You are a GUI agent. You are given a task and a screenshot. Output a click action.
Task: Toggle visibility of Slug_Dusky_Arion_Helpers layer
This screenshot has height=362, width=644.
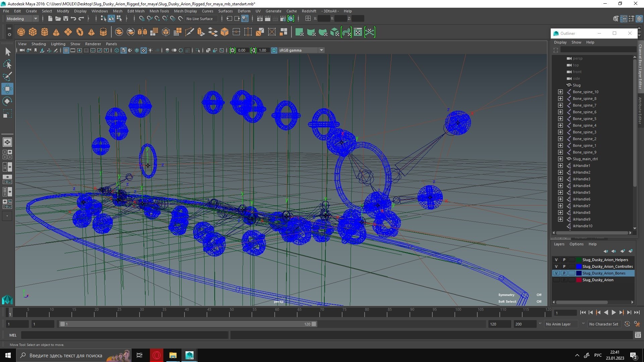[556, 260]
